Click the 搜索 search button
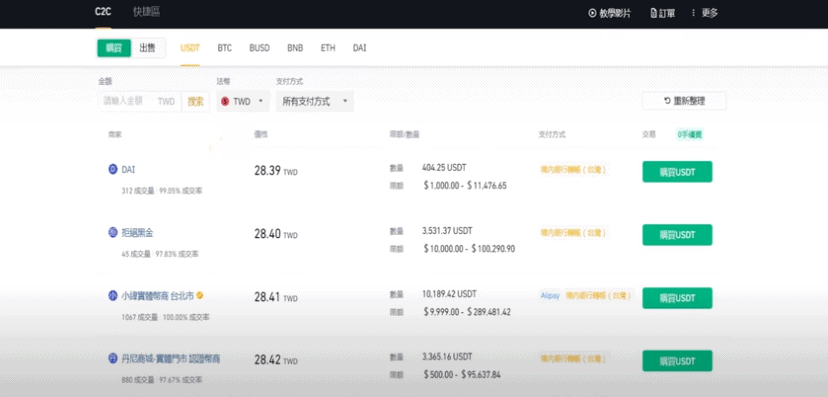The image size is (828, 397). click(195, 101)
